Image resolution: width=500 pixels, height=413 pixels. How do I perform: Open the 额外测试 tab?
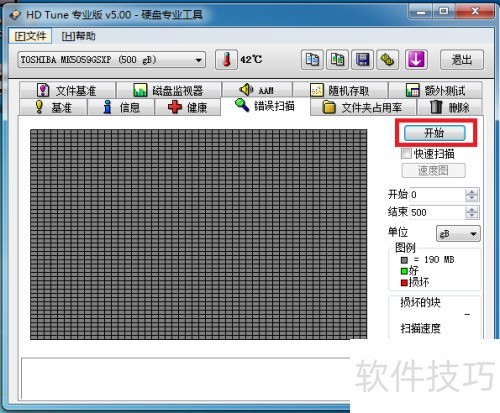pyautogui.click(x=435, y=90)
